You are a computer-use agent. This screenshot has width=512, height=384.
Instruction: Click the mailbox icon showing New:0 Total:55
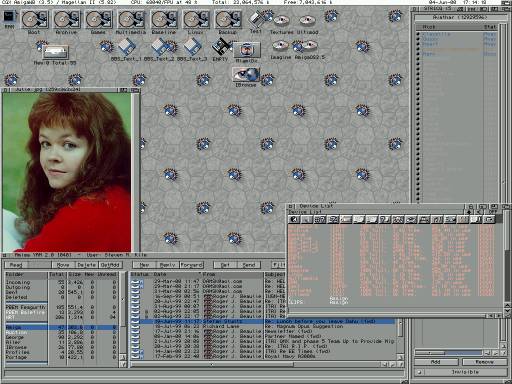pyautogui.click(x=55, y=51)
